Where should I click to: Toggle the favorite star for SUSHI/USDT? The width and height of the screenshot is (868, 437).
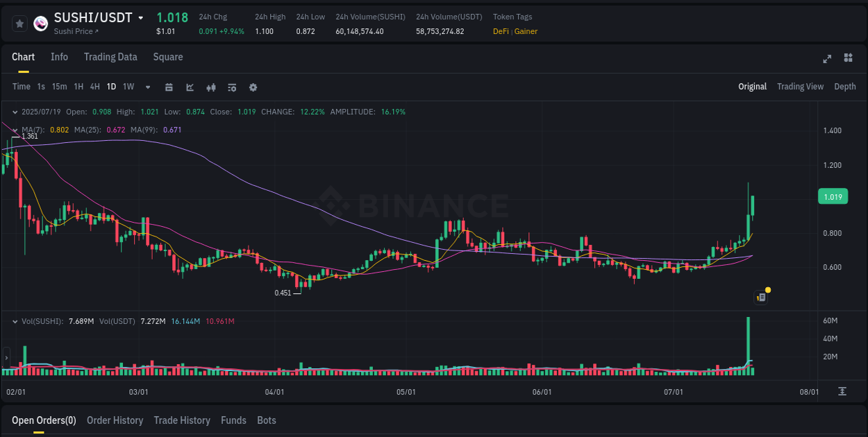[19, 23]
